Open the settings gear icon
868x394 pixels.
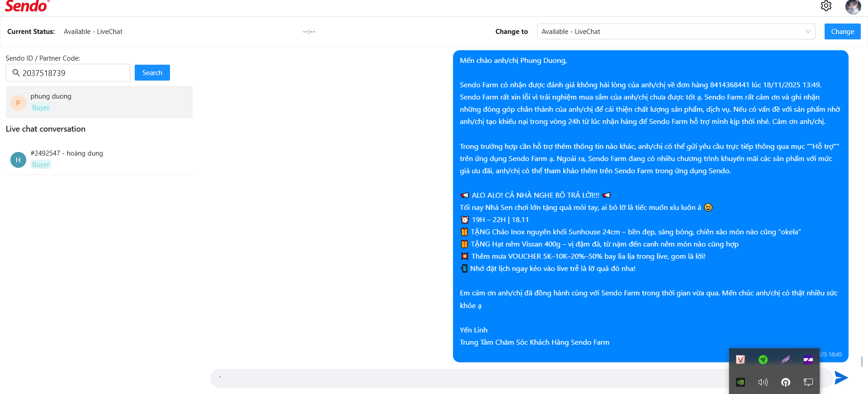click(826, 6)
